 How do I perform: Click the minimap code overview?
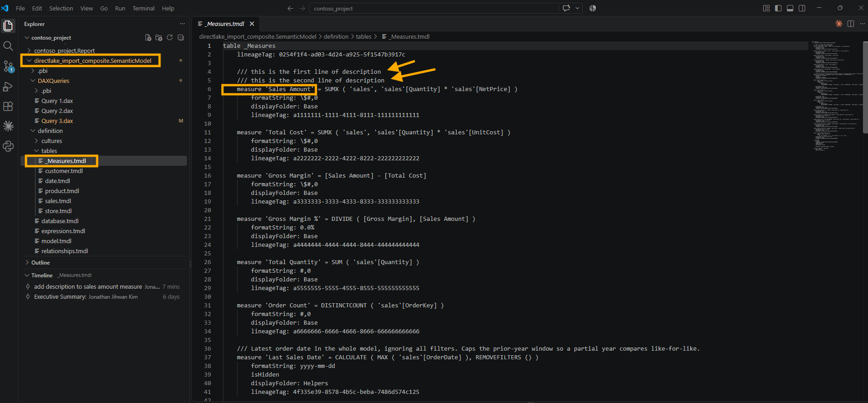coord(837,96)
